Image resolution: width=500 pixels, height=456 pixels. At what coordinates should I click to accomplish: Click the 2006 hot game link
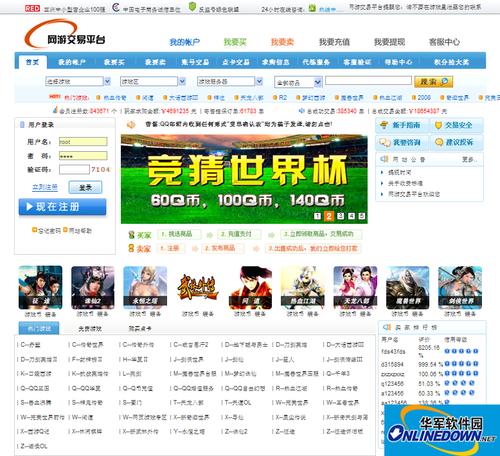(424, 97)
